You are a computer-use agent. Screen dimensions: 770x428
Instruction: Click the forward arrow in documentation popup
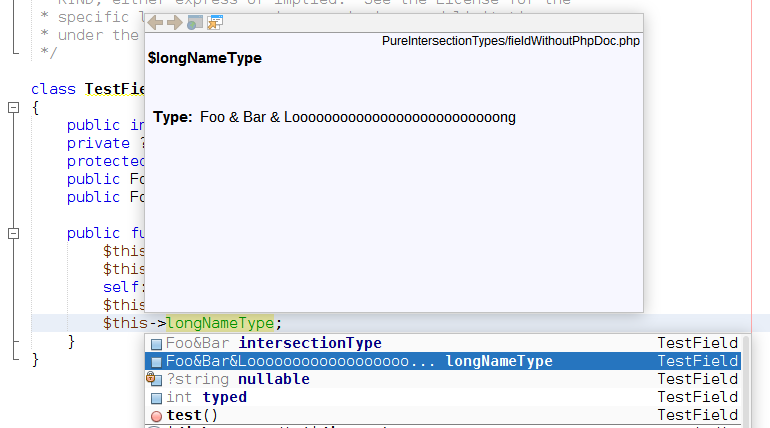(174, 23)
